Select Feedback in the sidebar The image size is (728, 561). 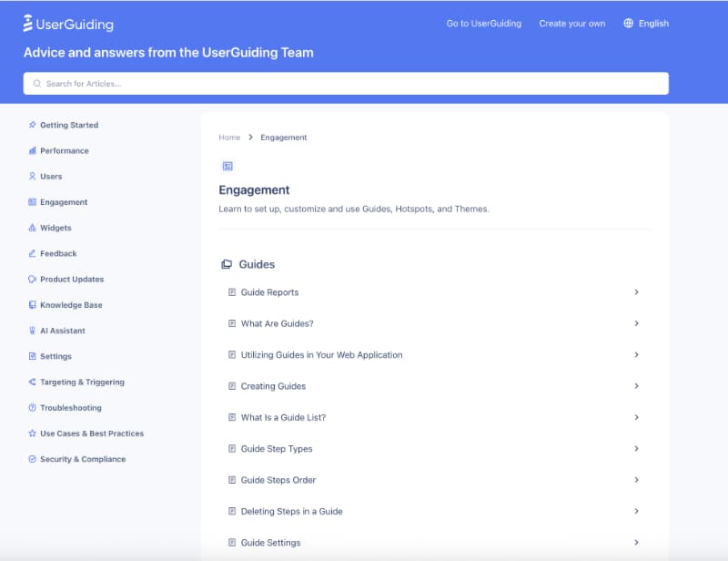click(x=58, y=253)
